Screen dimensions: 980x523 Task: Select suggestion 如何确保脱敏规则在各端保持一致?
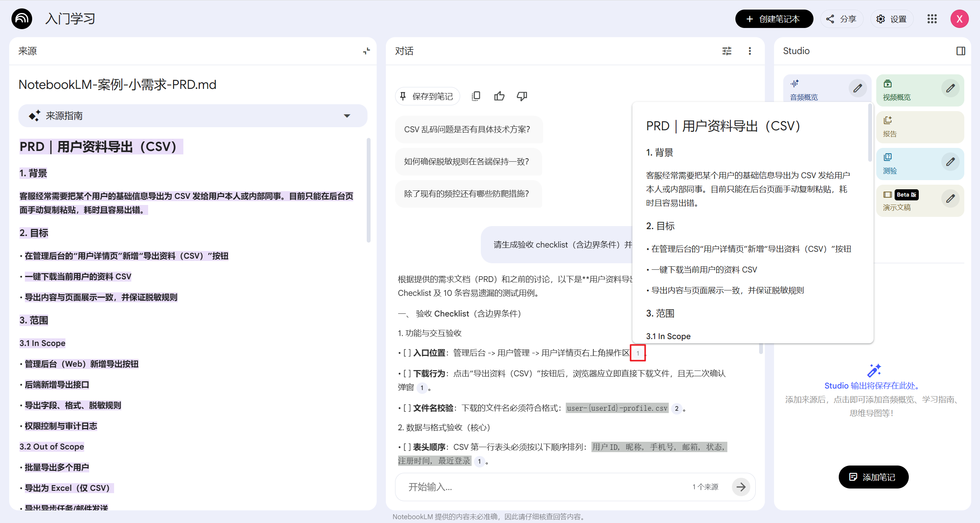tap(469, 162)
